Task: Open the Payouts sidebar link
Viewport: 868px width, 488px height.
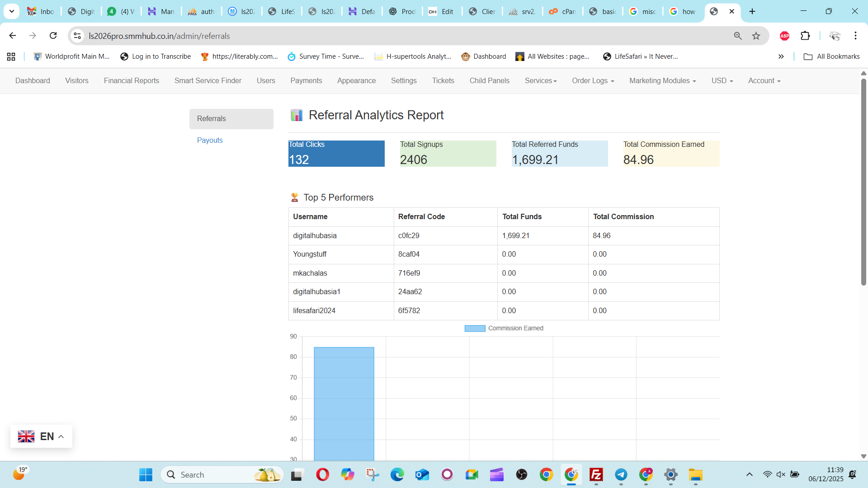Action: click(x=210, y=141)
